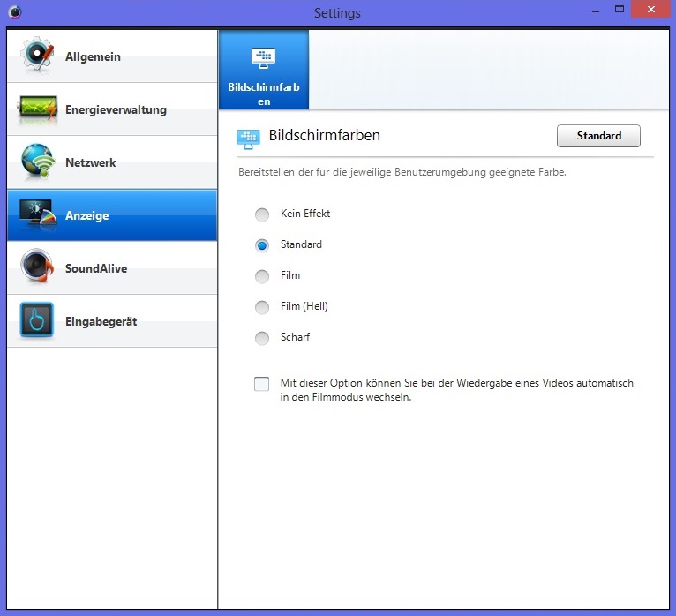Screen dimensions: 676x616
Task: Minimize the Settings window
Action: click(x=596, y=10)
